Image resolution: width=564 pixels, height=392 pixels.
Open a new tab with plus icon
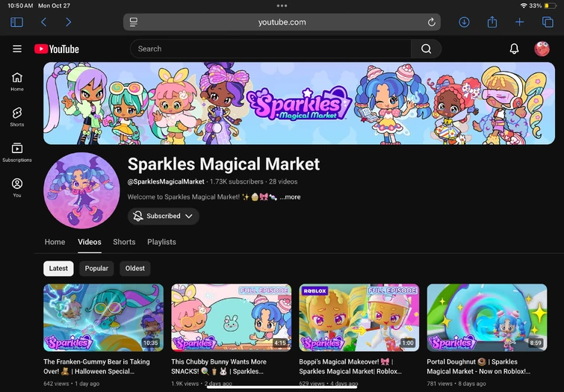[519, 22]
